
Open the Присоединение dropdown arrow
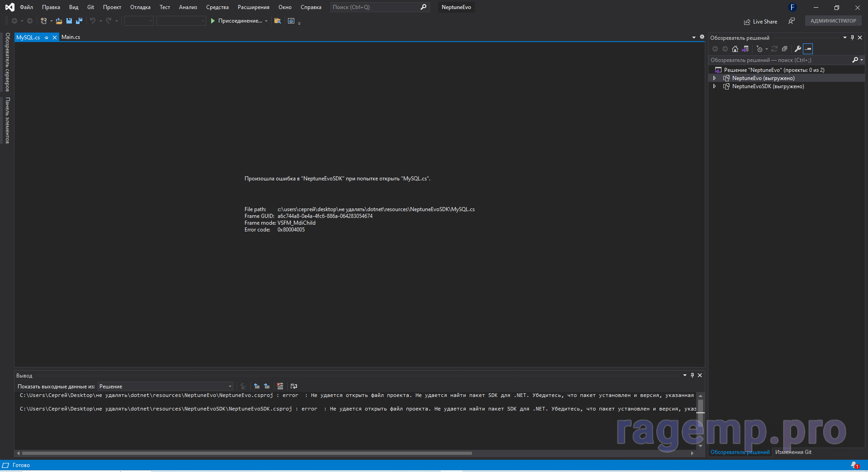tap(266, 21)
